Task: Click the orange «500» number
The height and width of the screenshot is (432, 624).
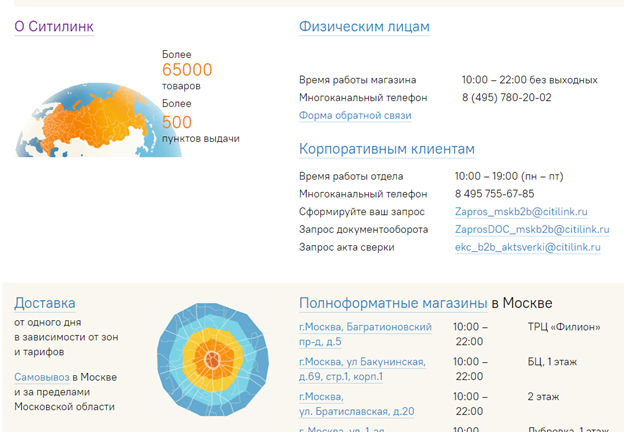Action: pos(177,122)
